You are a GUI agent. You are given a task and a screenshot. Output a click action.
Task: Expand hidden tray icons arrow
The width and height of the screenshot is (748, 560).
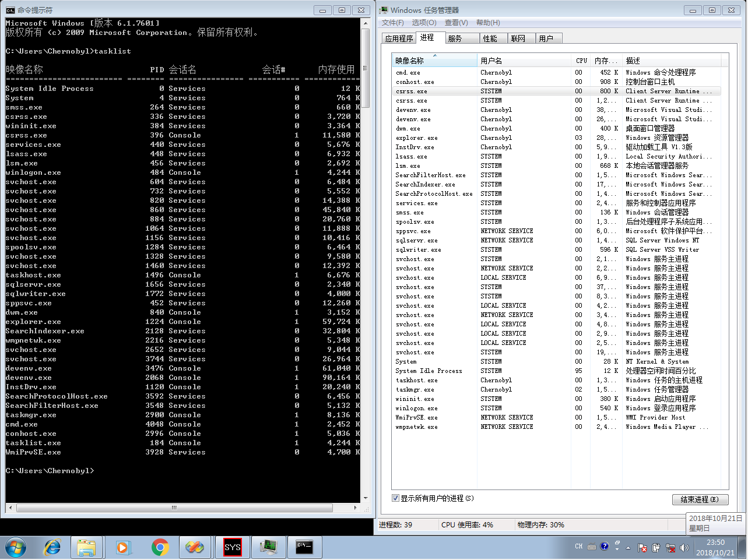click(628, 548)
